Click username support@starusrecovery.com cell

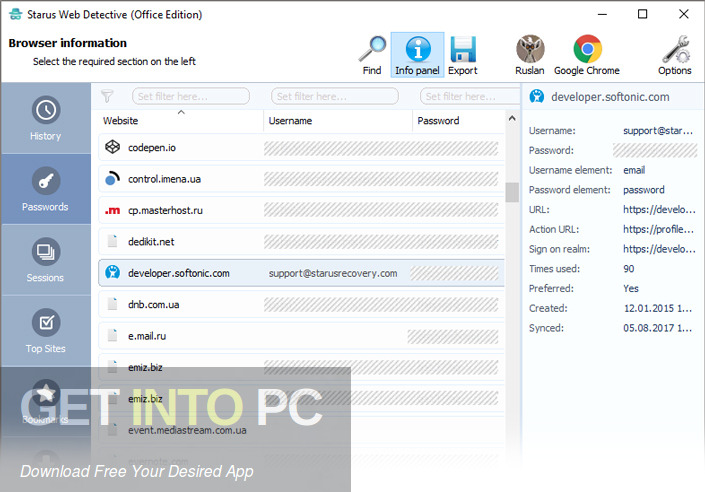coord(333,273)
